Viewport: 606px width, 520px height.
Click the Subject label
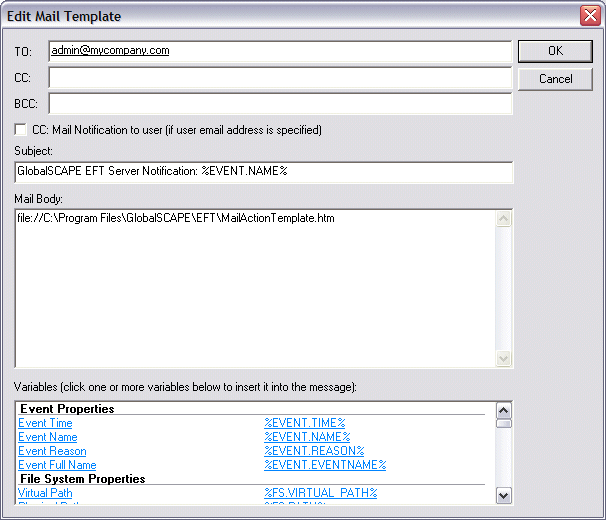[33, 151]
